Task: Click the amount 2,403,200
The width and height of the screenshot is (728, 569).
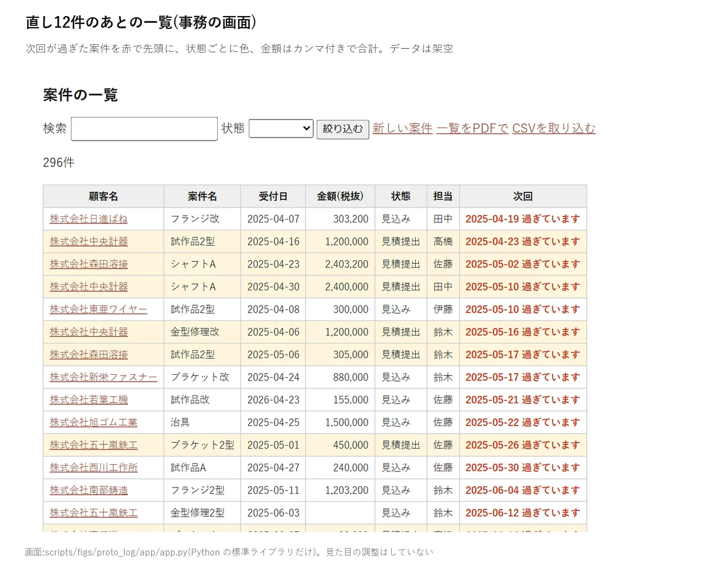Action: (346, 264)
